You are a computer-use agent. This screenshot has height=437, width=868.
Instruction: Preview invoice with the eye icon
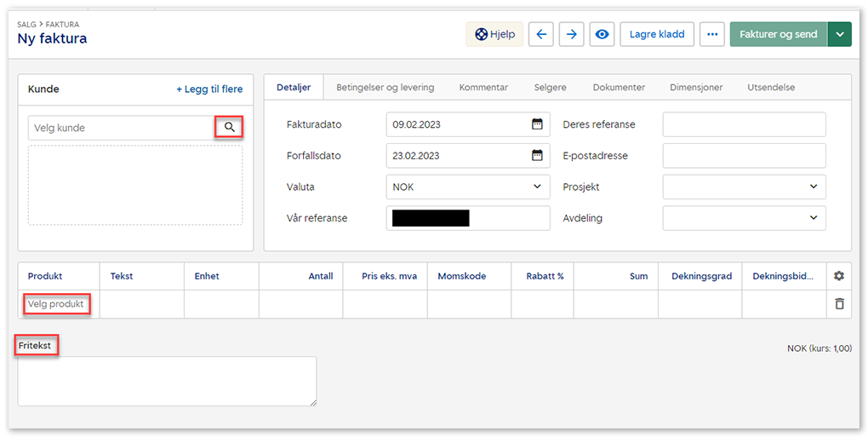pyautogui.click(x=602, y=34)
